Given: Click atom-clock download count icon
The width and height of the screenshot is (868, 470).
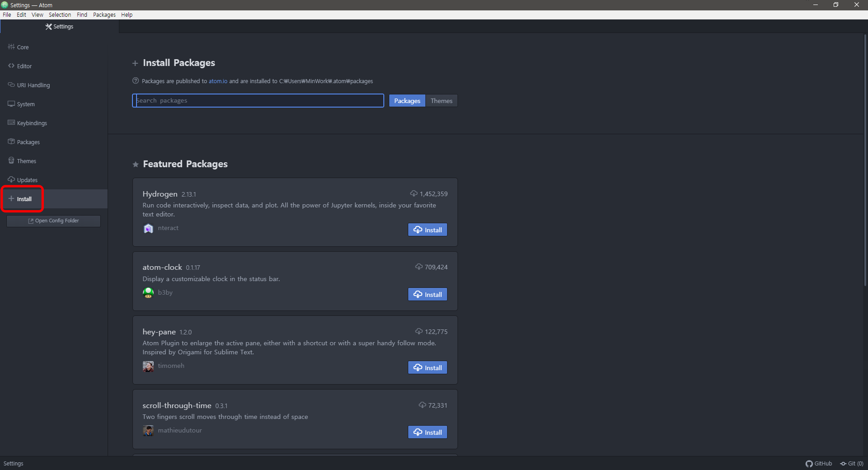Looking at the screenshot, I should point(419,267).
